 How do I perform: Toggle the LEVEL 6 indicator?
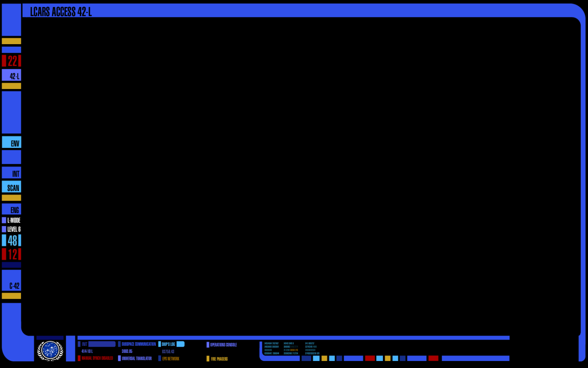tap(11, 229)
